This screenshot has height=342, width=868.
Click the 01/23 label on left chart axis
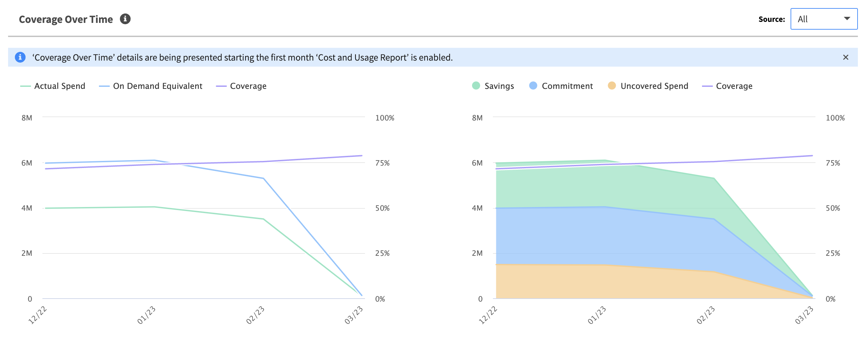(146, 315)
